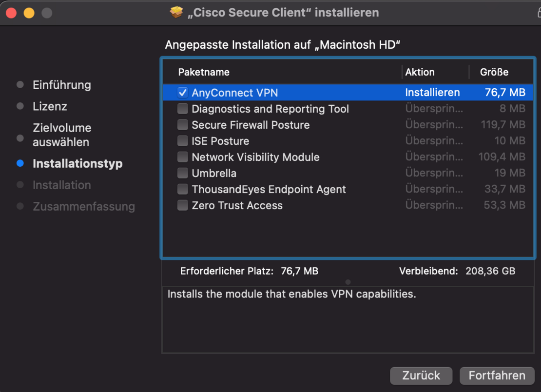
Task: Open the Zielvolume auswählen step
Action: [62, 135]
